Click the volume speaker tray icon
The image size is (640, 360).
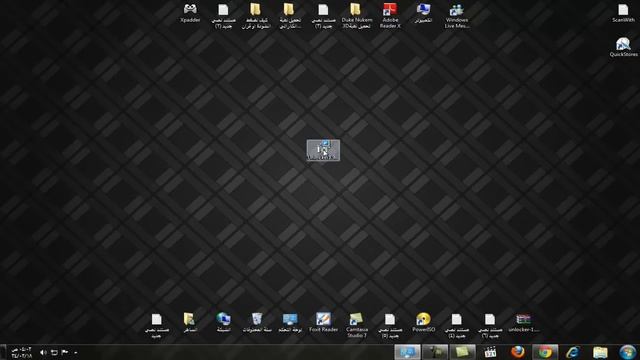tap(43, 352)
